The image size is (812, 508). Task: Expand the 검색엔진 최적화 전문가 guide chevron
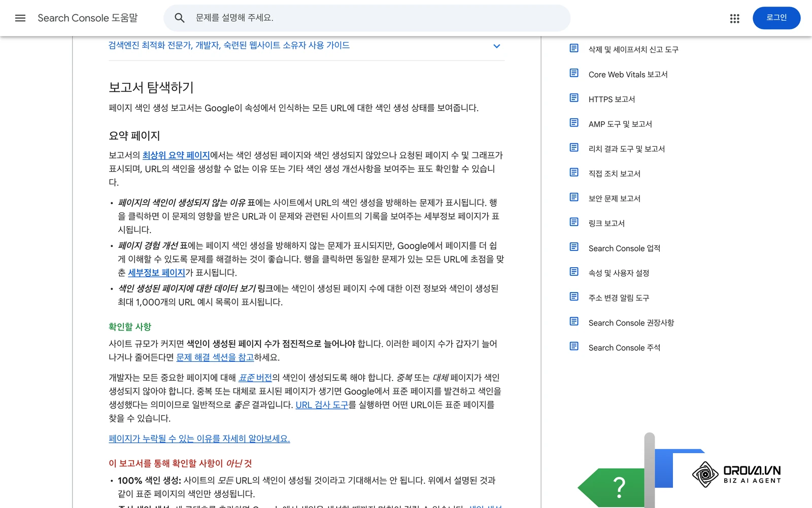[x=497, y=46]
